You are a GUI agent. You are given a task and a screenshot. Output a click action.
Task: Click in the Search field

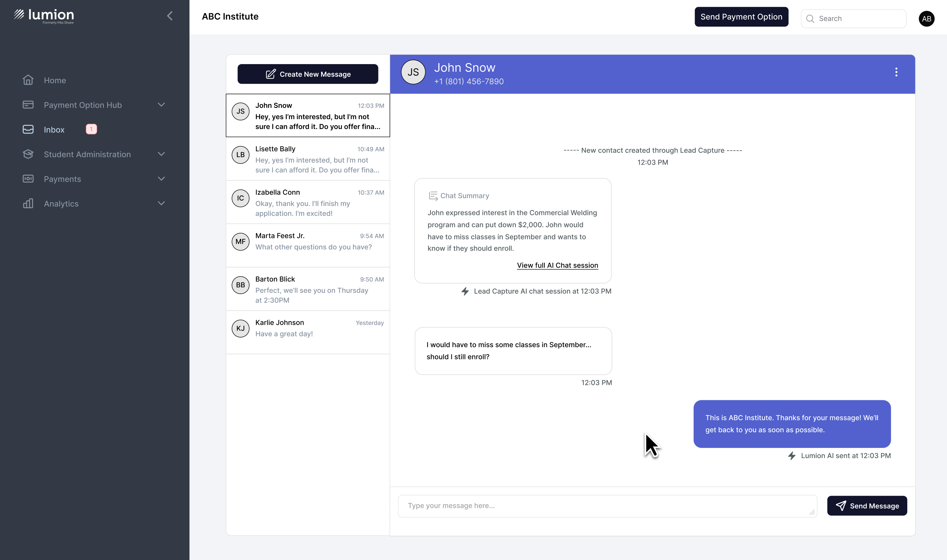pos(853,18)
